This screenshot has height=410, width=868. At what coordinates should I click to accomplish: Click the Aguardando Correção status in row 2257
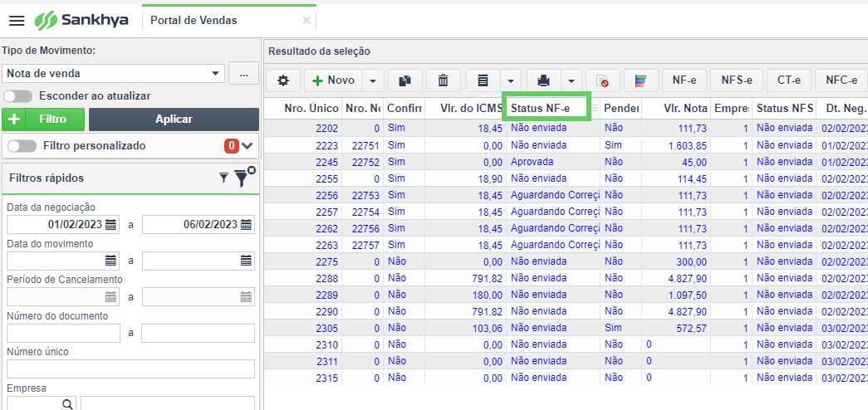click(555, 212)
